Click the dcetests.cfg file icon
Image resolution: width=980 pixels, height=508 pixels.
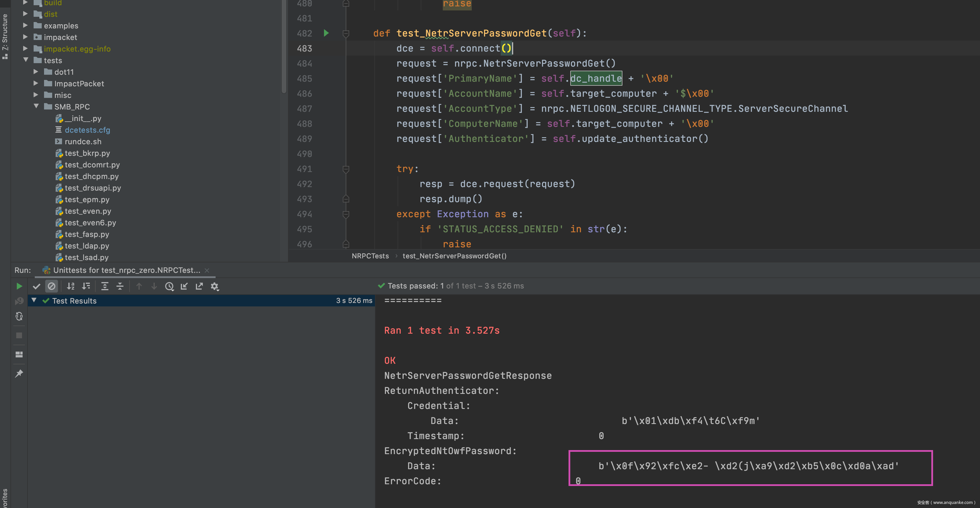[58, 130]
